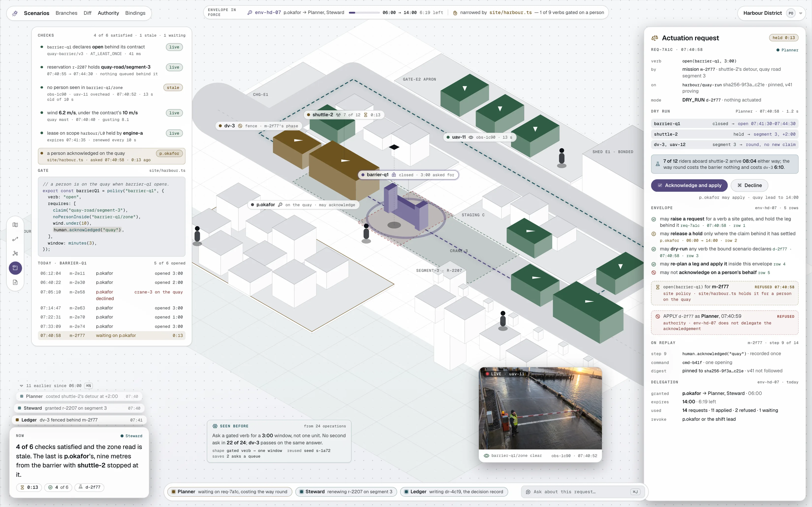Open the PO avatar next to Harbour District

point(791,14)
